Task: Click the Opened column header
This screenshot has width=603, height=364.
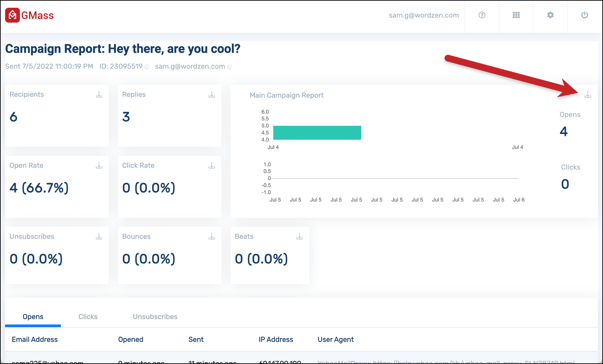Action: [x=131, y=340]
